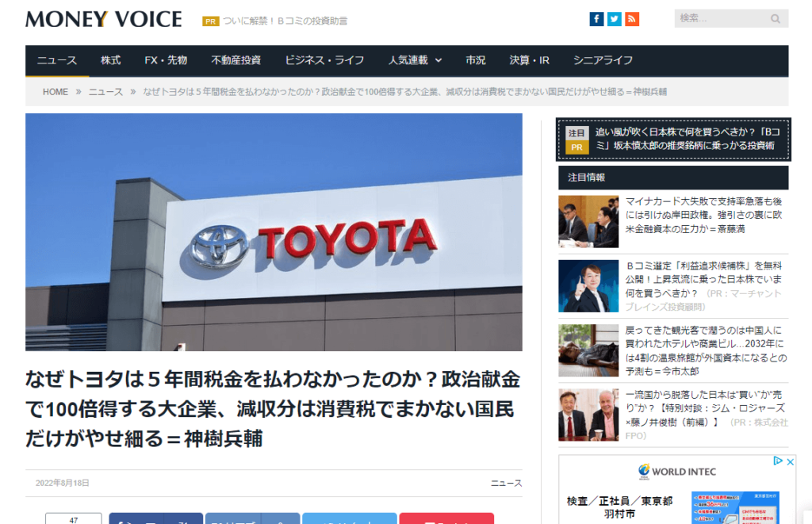This screenshot has height=524, width=812.
Task: Click the MONEY VOICE logo
Action: coord(104,19)
